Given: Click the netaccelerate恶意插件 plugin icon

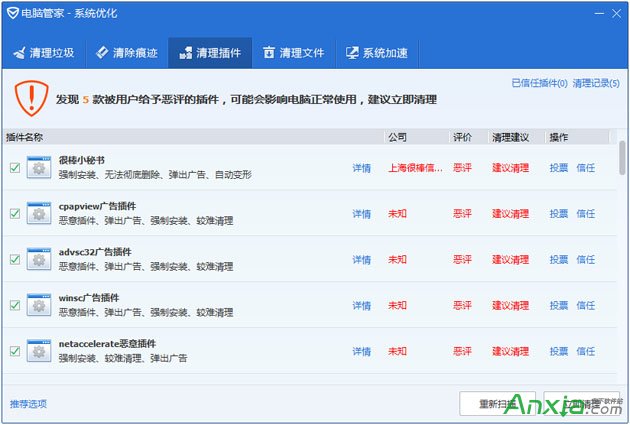Looking at the screenshot, I should pyautogui.click(x=39, y=351).
